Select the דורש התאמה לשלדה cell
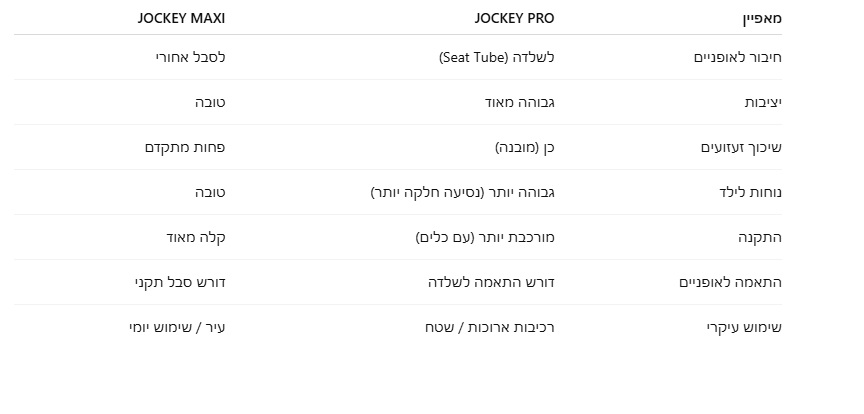The image size is (864, 414). [x=490, y=282]
